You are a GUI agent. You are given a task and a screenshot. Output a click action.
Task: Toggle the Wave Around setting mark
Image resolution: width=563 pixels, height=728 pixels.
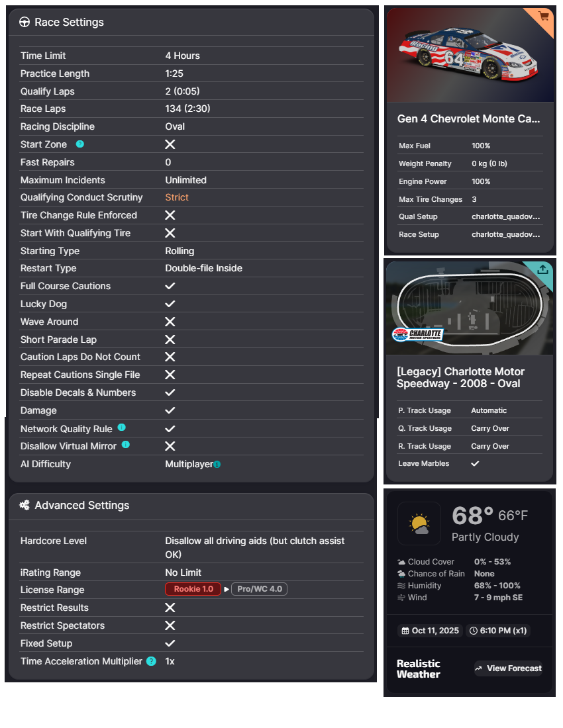click(x=170, y=322)
